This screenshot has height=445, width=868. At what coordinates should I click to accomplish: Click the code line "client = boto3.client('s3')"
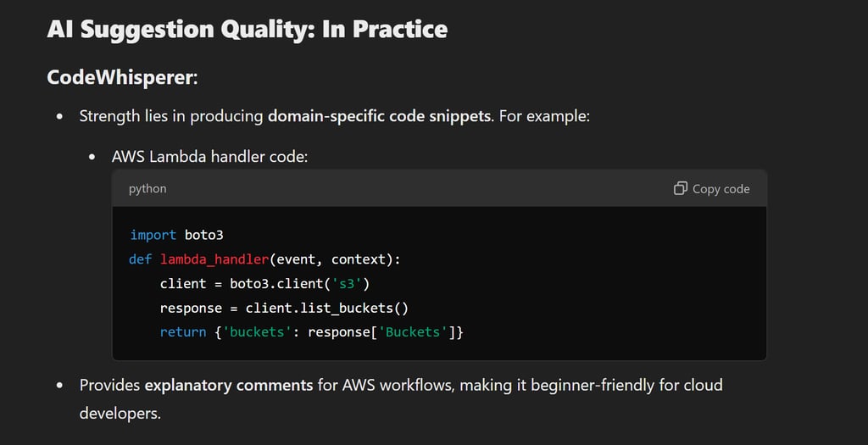tap(264, 283)
